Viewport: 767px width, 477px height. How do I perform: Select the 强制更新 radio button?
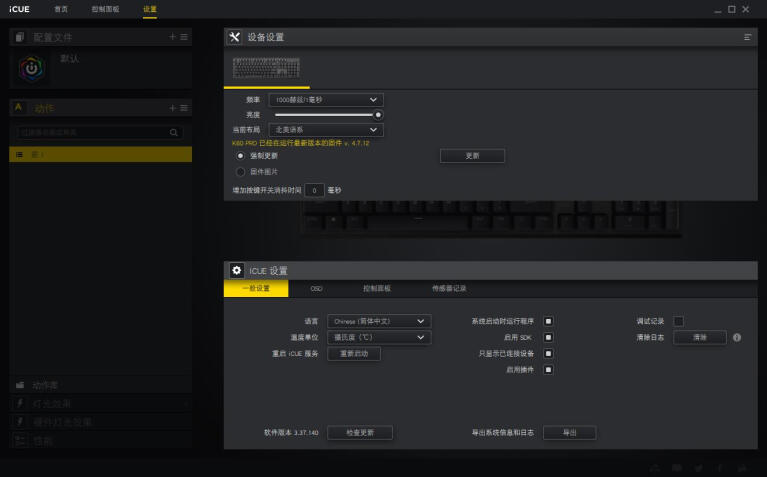240,156
